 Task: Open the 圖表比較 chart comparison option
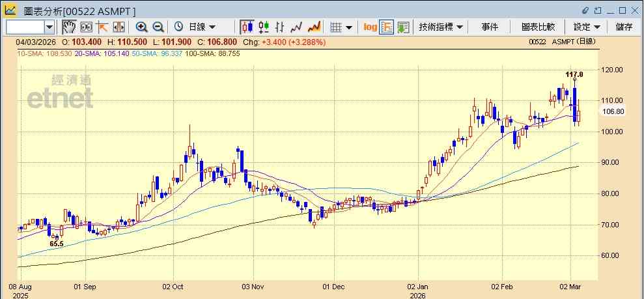point(538,27)
